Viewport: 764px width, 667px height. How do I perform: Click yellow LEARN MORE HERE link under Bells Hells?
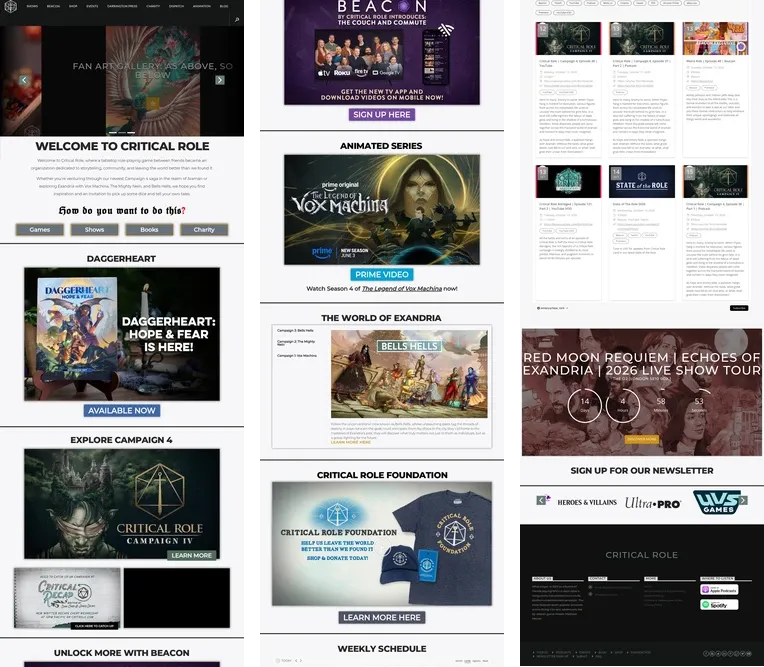tap(351, 442)
